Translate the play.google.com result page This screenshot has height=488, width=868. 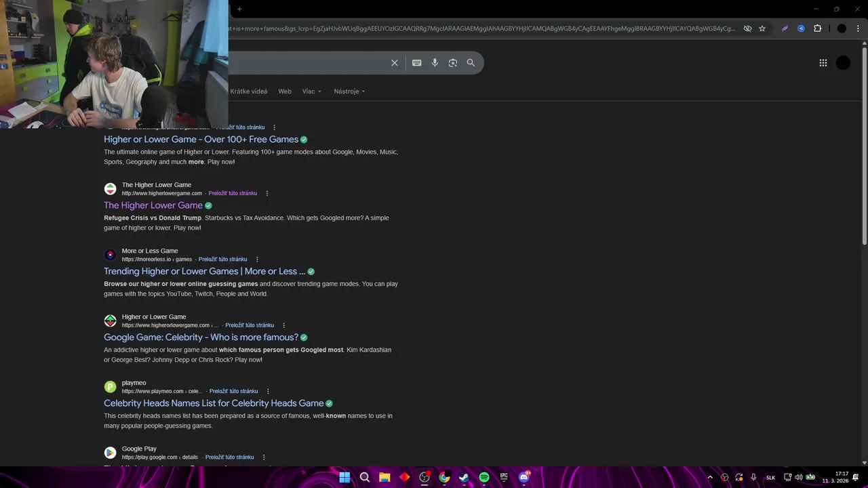click(x=229, y=457)
